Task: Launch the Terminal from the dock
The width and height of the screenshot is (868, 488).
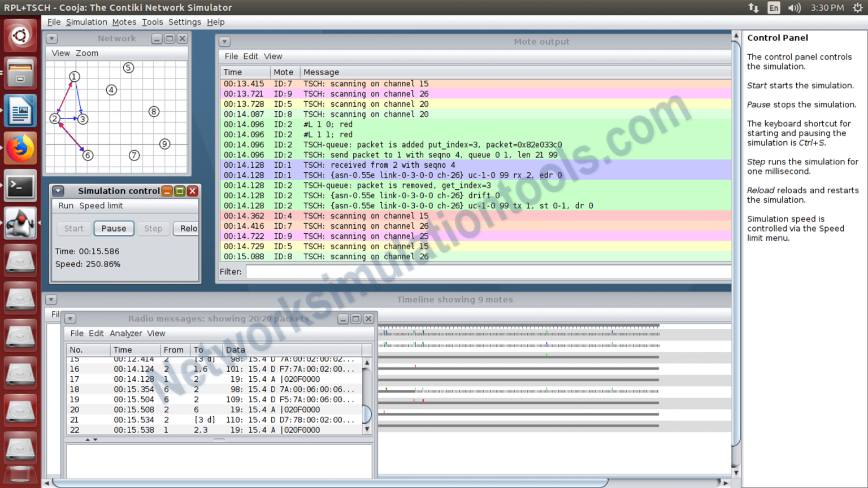Action: tap(20, 186)
